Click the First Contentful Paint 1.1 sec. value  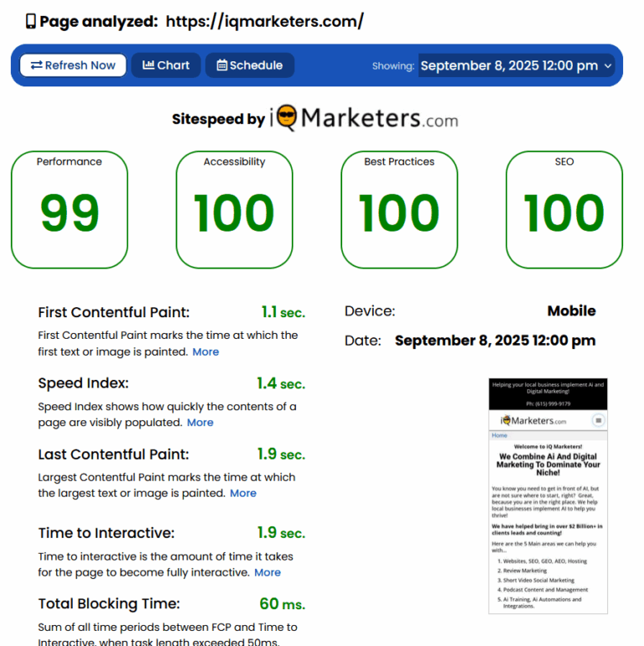pos(283,312)
